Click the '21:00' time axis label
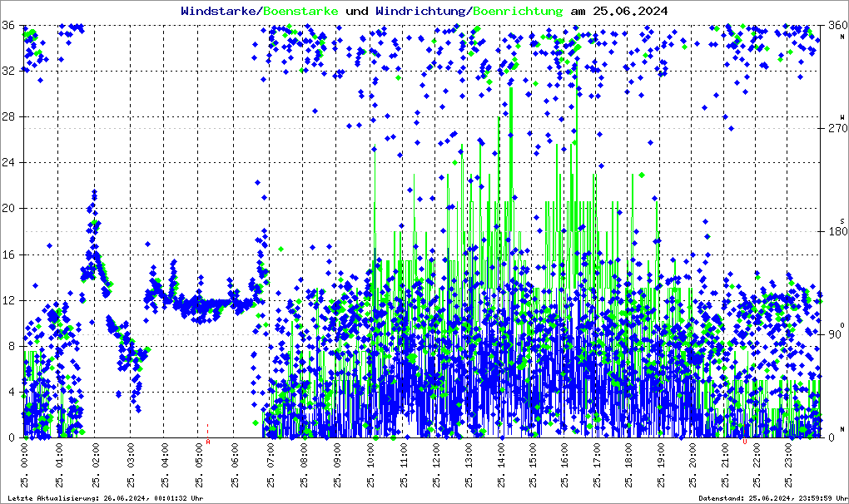This screenshot has width=849, height=504. [725, 456]
